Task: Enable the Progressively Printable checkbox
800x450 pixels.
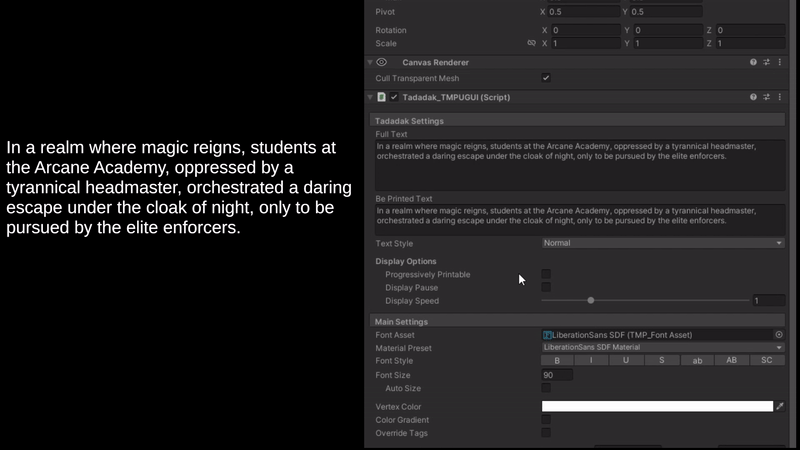Action: [x=546, y=274]
